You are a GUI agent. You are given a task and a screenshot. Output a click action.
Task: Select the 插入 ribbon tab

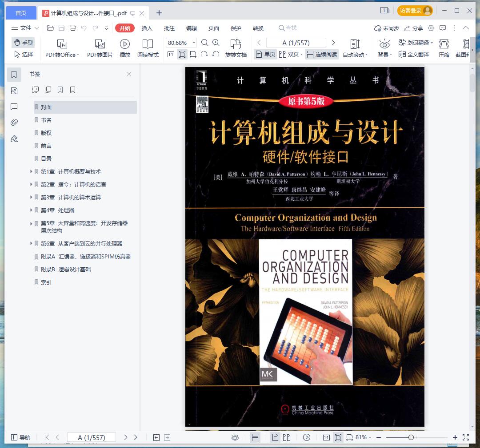click(147, 28)
